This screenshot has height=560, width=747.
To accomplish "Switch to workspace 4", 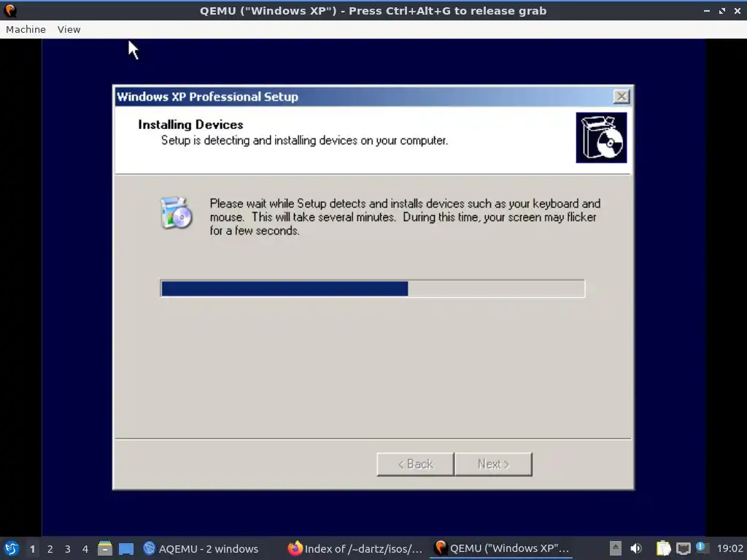I will tap(85, 549).
